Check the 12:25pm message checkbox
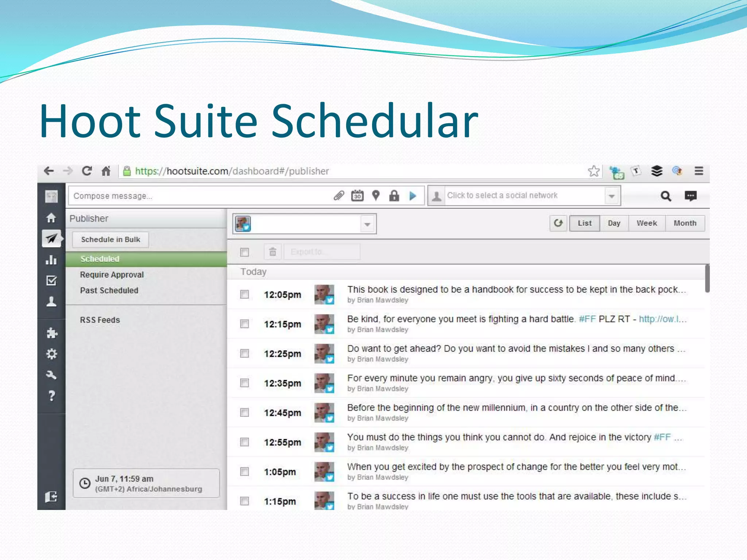 [244, 353]
